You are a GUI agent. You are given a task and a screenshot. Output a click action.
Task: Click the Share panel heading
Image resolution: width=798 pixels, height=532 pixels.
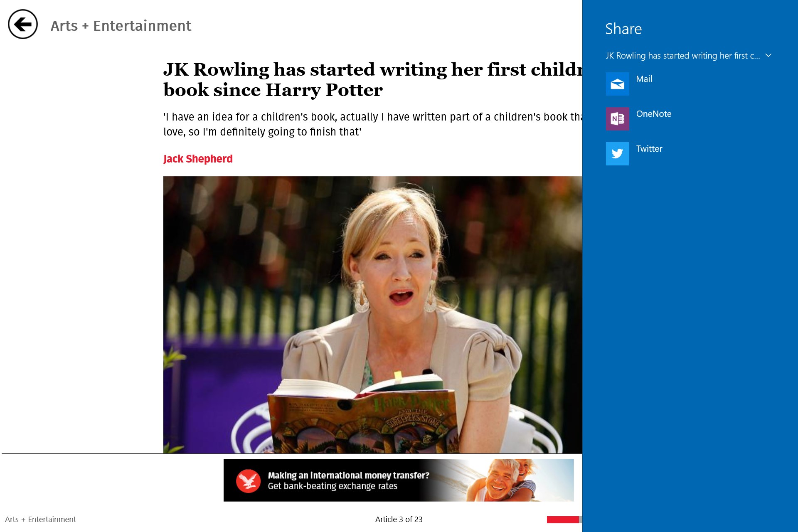[623, 29]
